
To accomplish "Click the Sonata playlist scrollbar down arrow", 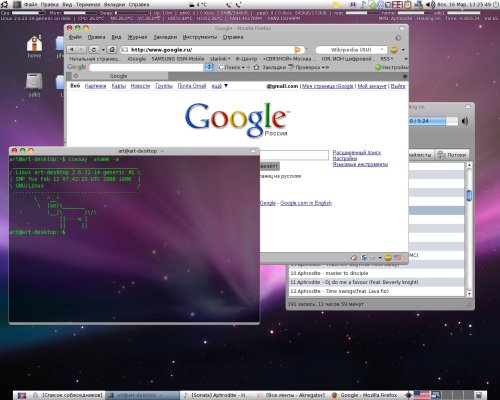I will [x=469, y=294].
